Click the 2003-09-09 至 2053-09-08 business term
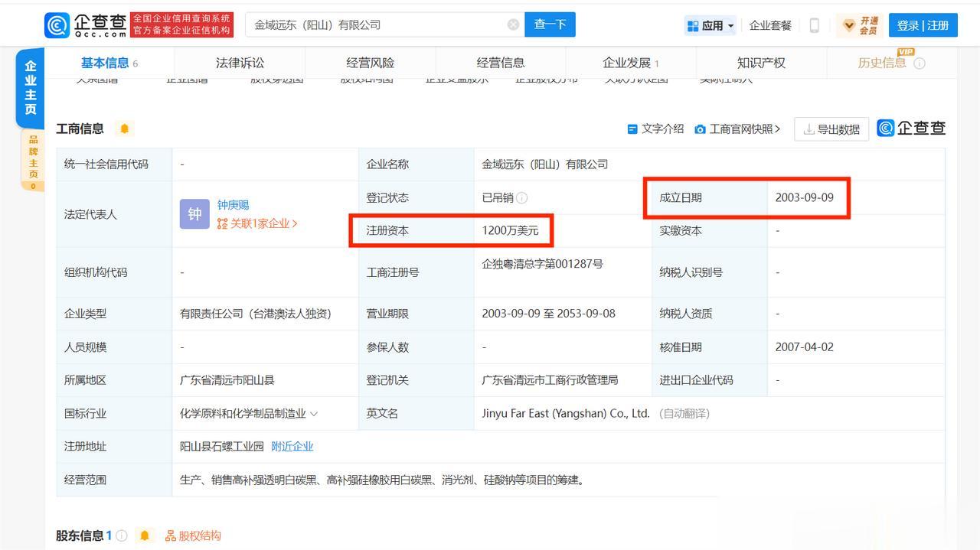The height and width of the screenshot is (550, 980). 548,314
